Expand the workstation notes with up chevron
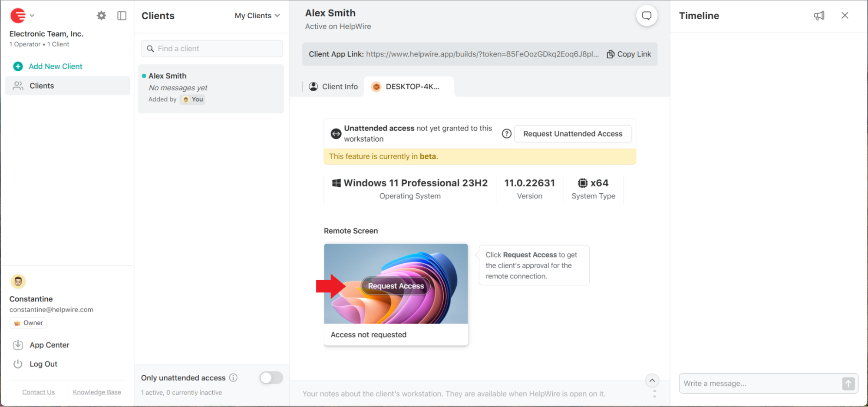The width and height of the screenshot is (868, 407). 652,380
